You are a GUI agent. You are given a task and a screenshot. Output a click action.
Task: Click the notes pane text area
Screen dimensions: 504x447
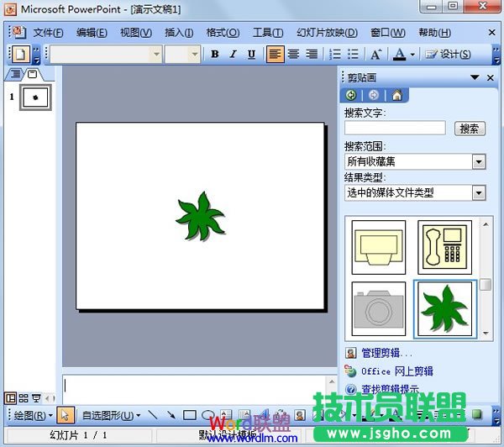196,389
